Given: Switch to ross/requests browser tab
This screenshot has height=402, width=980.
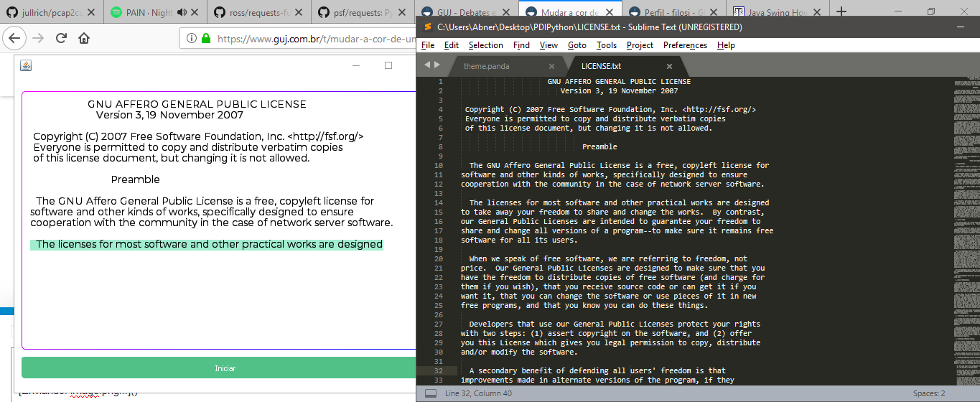Looking at the screenshot, I should (x=258, y=11).
